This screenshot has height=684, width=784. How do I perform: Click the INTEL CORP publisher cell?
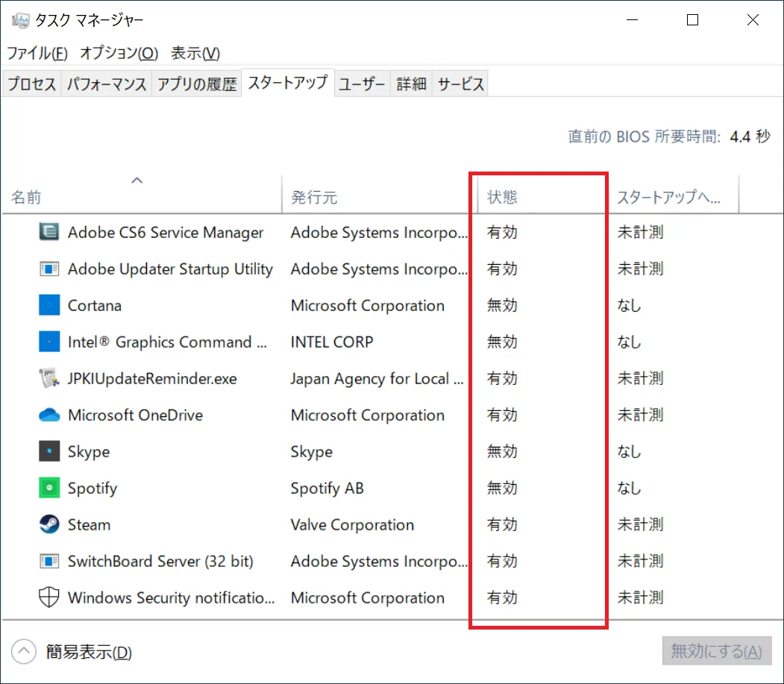[x=332, y=342]
